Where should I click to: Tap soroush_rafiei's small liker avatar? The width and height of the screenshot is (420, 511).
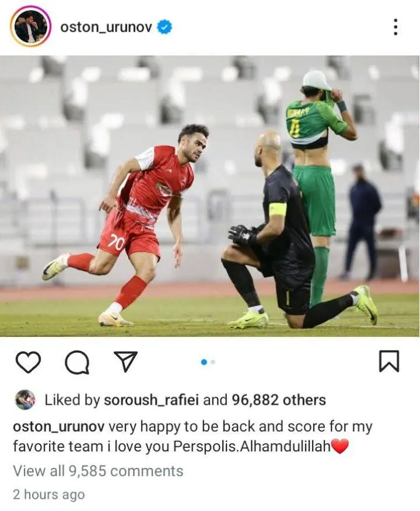coord(25,399)
